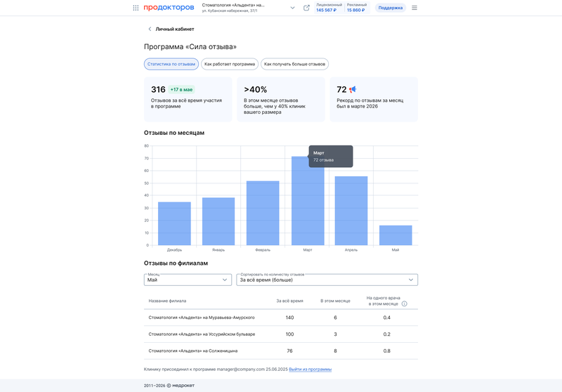Open clinic page in new window icon
This screenshot has width=562, height=392.
point(306,8)
